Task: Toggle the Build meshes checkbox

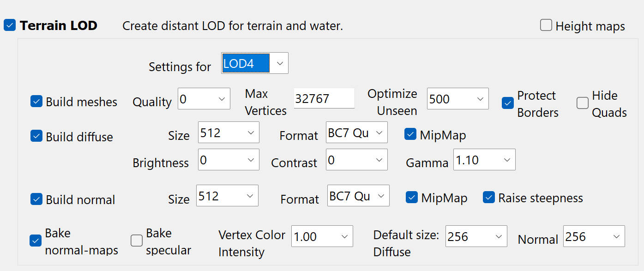Action: pos(36,101)
